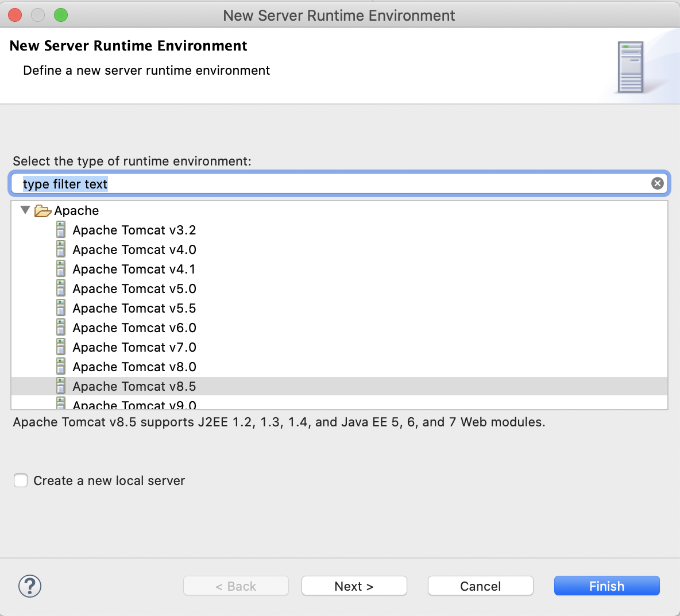
Task: Click server icon beside Apache Tomcat v8.5
Action: click(x=61, y=386)
